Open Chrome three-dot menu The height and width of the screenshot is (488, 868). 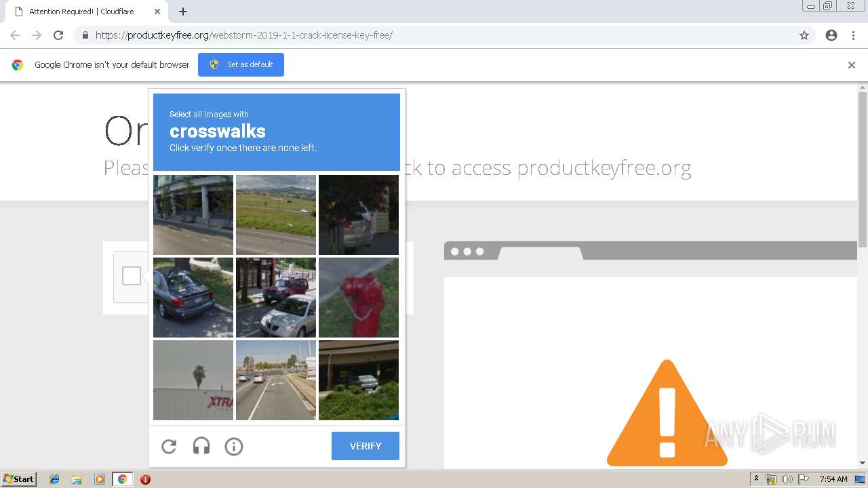pos(853,35)
